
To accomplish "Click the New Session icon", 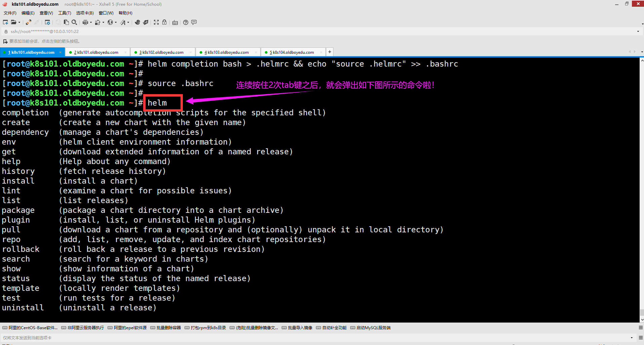I will 5,23.
